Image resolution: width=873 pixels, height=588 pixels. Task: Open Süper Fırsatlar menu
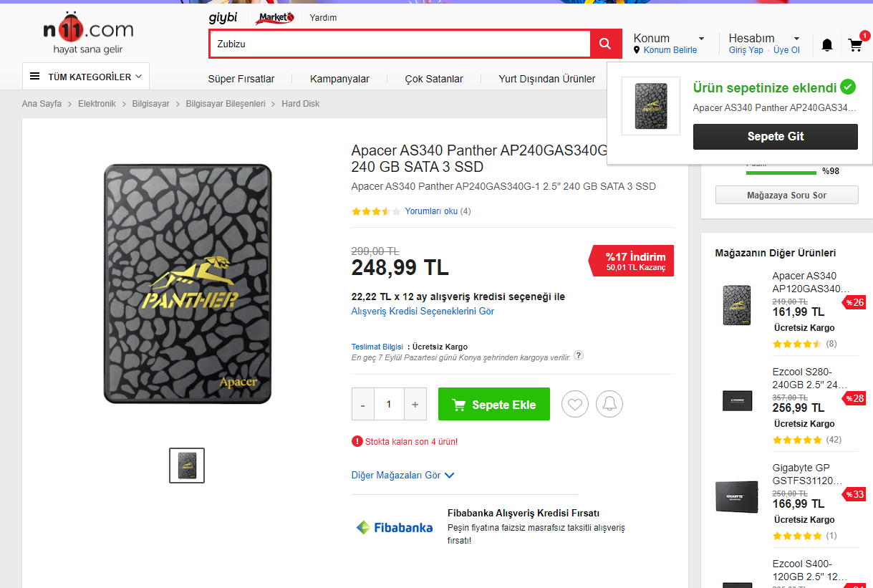241,79
